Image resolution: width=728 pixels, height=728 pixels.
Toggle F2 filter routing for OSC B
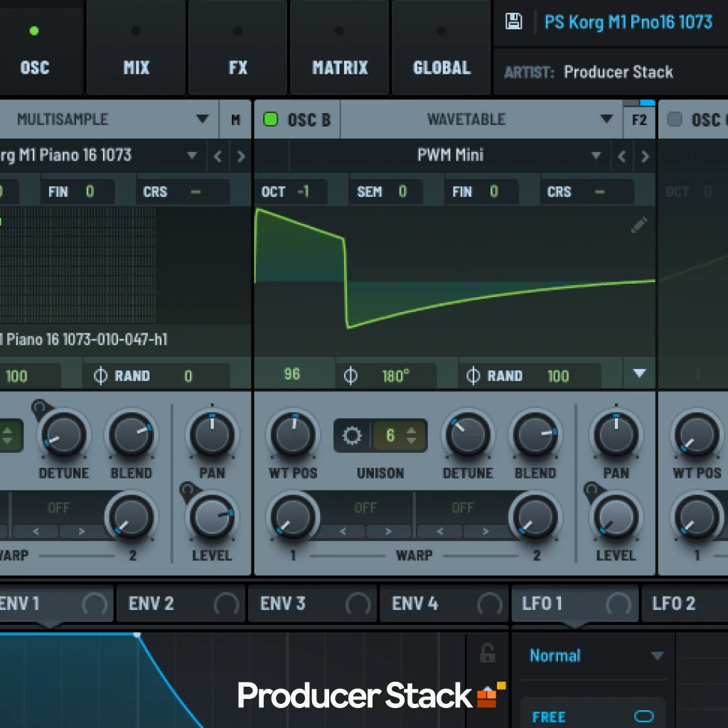pyautogui.click(x=639, y=121)
